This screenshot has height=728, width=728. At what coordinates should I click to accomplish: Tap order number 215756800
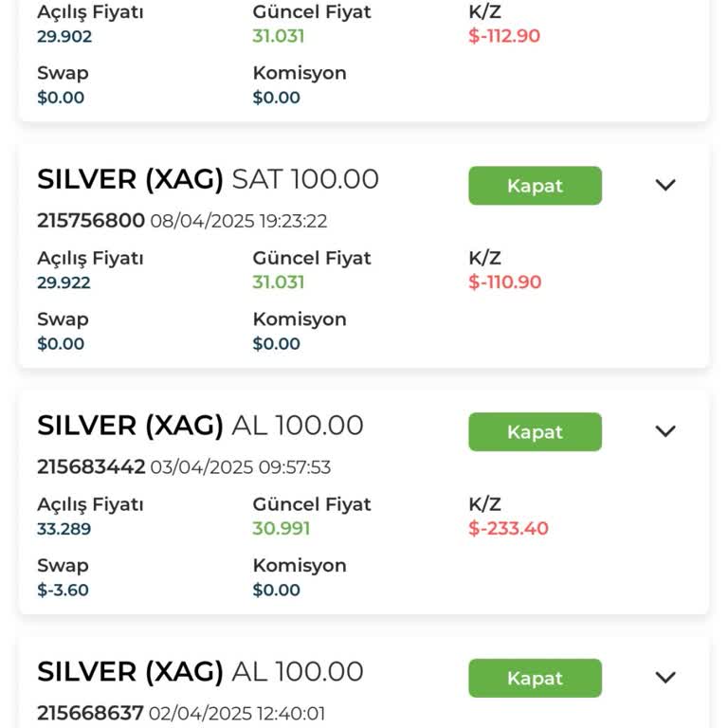click(x=91, y=221)
